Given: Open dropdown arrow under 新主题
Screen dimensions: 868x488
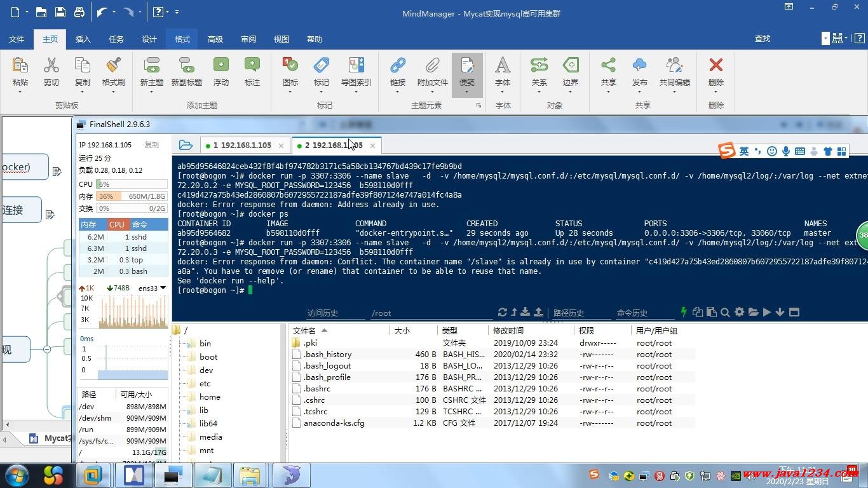Looking at the screenshot, I should 152,93.
